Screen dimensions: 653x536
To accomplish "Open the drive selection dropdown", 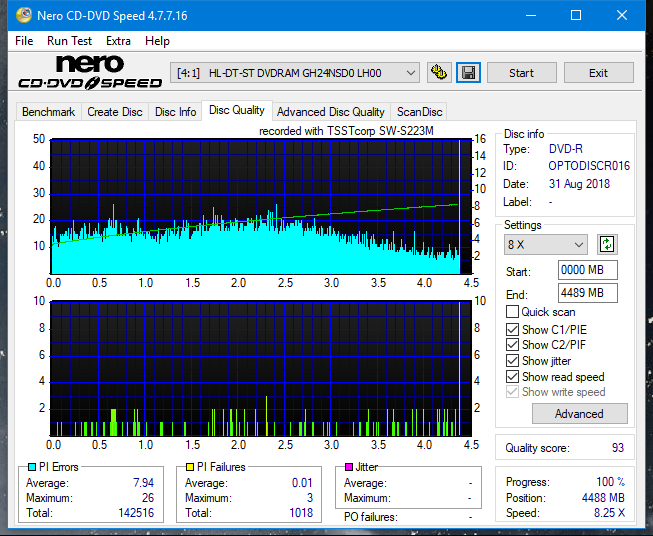I will pos(295,73).
